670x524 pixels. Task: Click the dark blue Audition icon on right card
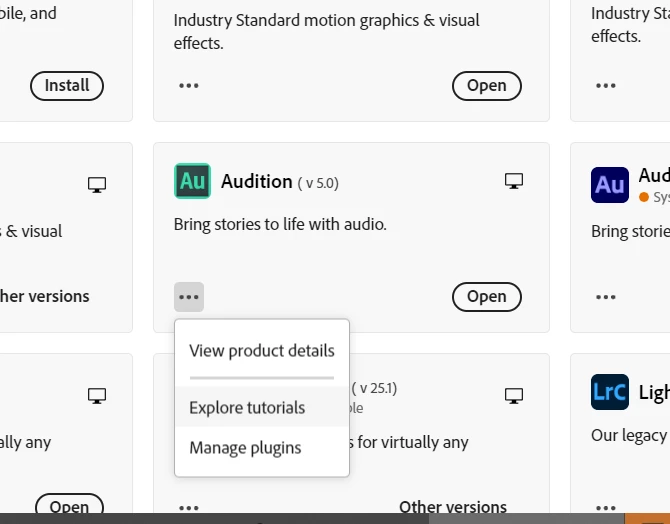pyautogui.click(x=610, y=185)
